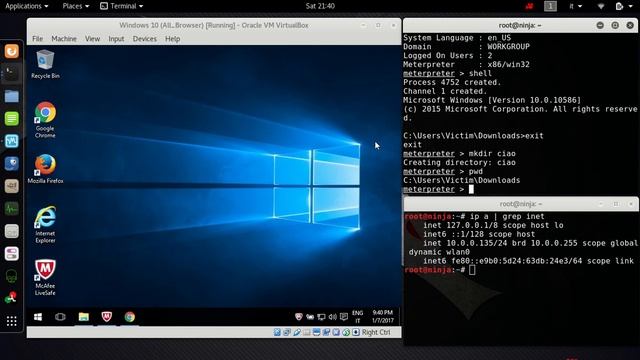Viewport: 640px width, 360px height.
Task: Click the Windows Start button in the VM
Action: 38,317
